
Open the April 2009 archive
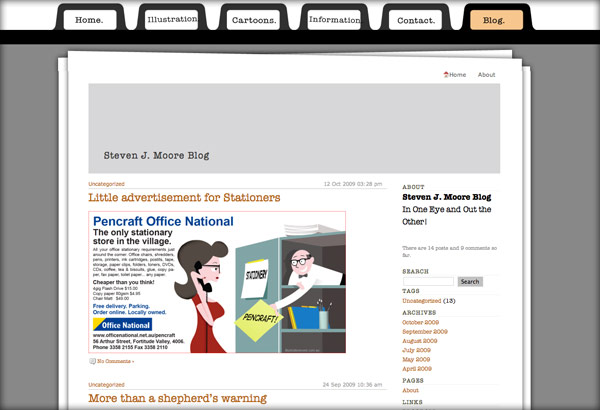coord(417,369)
